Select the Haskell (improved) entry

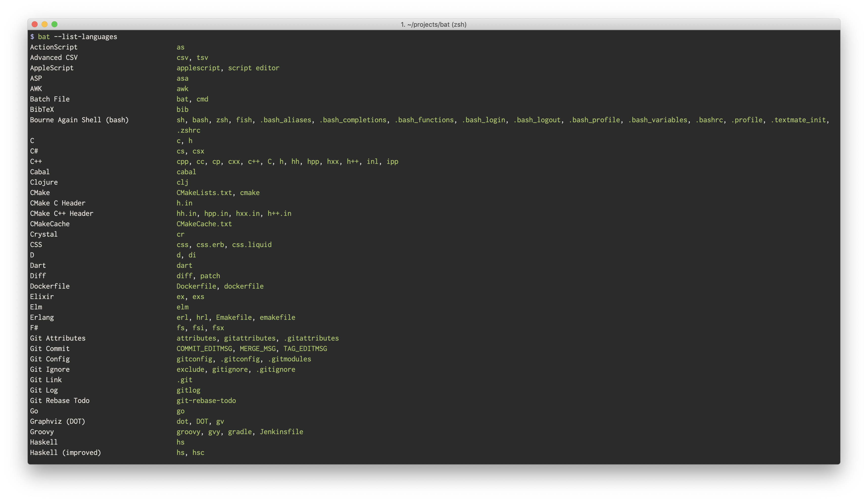tap(65, 452)
